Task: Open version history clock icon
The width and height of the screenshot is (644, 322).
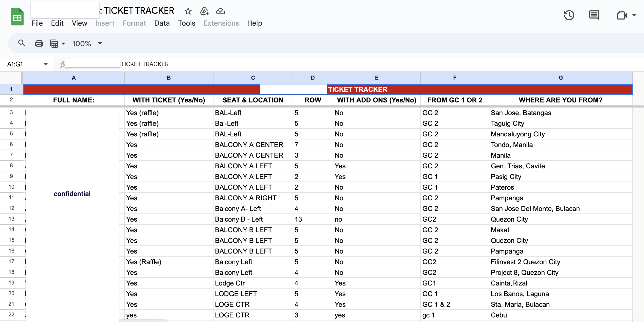Action: tap(569, 15)
